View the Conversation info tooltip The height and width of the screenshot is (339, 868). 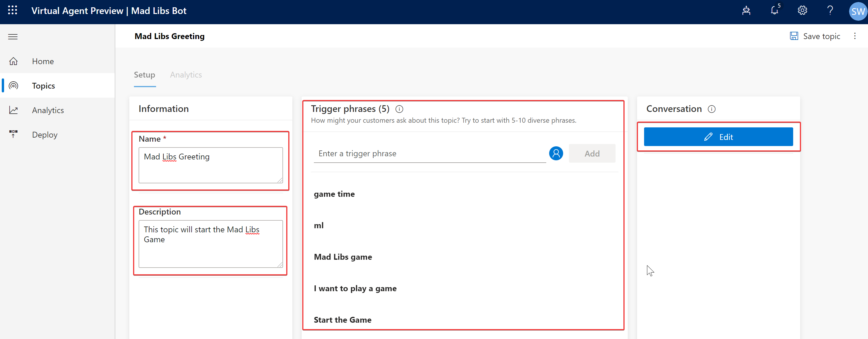click(x=712, y=109)
